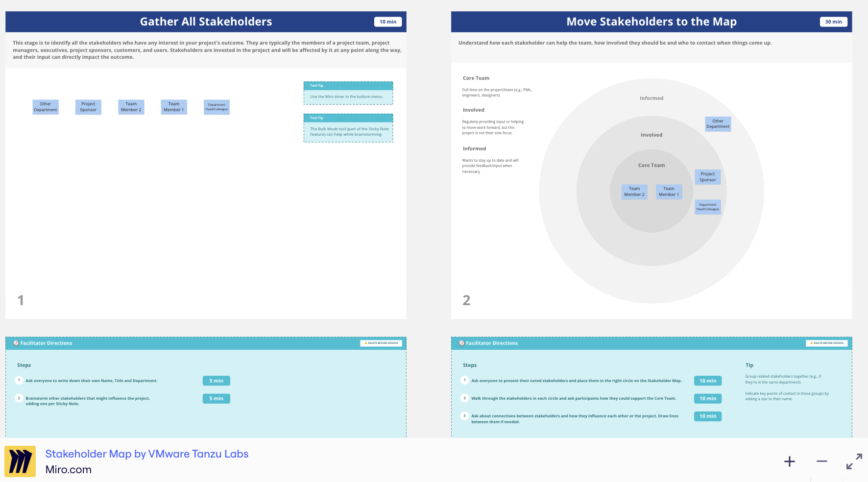Select step 2 numbered circle in Move Stakeholders steps
Viewport: 868px width, 482px height.
tap(464, 397)
